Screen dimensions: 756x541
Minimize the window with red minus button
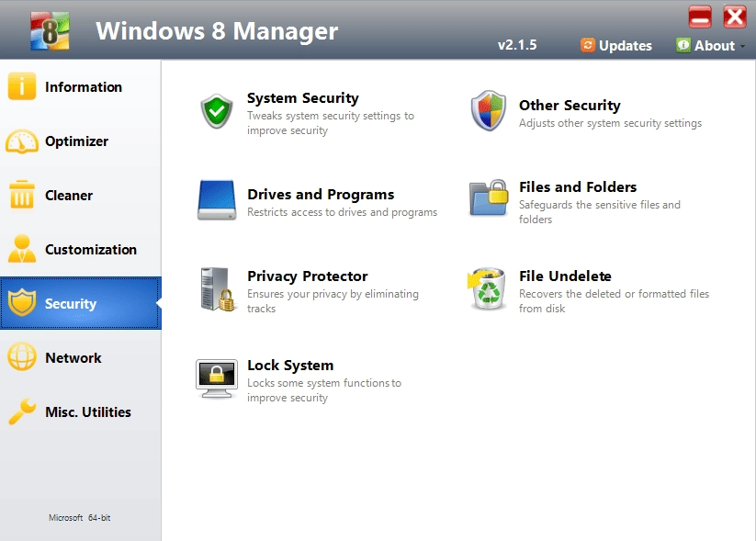[x=700, y=17]
